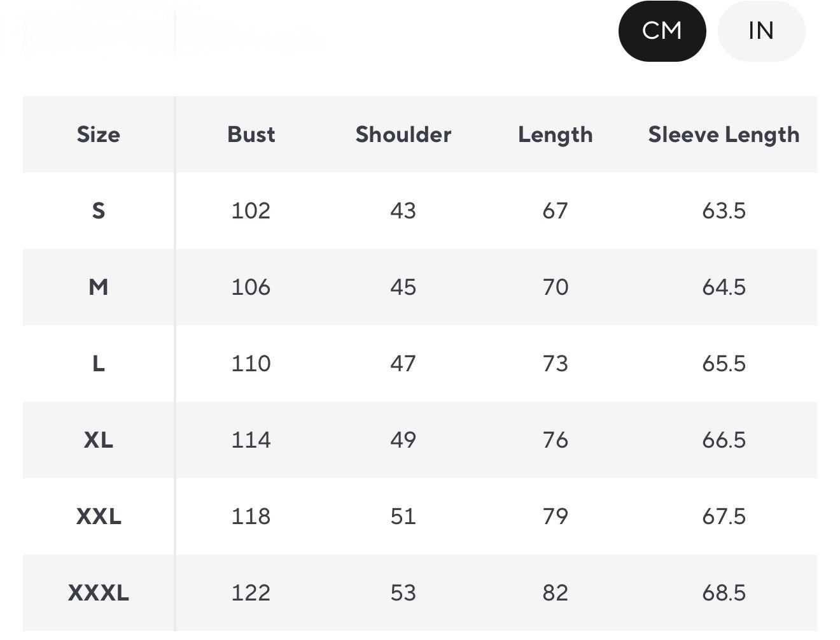
Task: Select the S size row label
Action: pos(98,211)
